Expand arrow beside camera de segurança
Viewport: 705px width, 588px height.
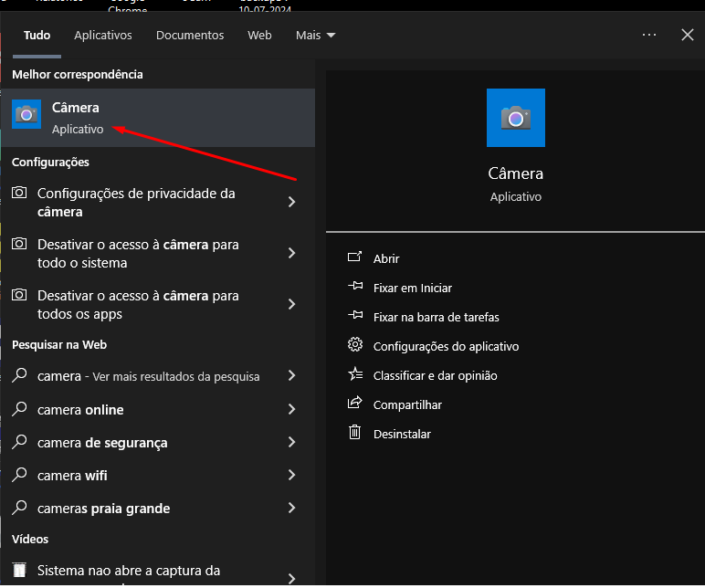tap(291, 442)
